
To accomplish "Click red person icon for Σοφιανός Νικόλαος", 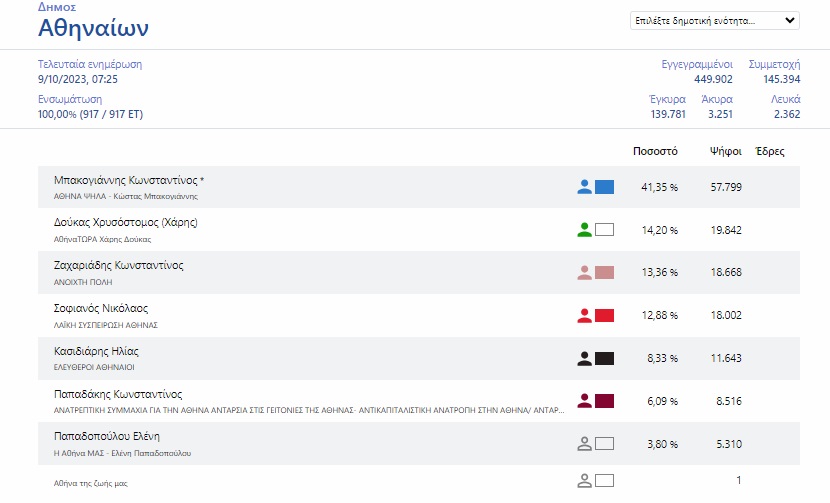I will coord(585,315).
